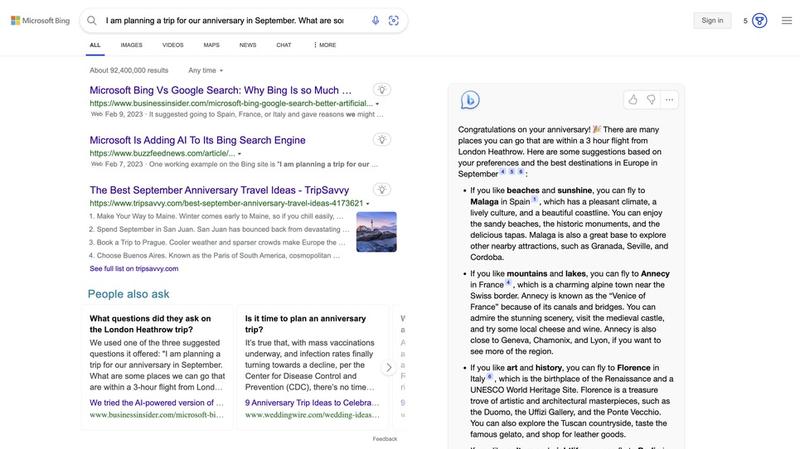This screenshot has width=800, height=449.
Task: Open visual search camera icon
Action: pyautogui.click(x=393, y=20)
